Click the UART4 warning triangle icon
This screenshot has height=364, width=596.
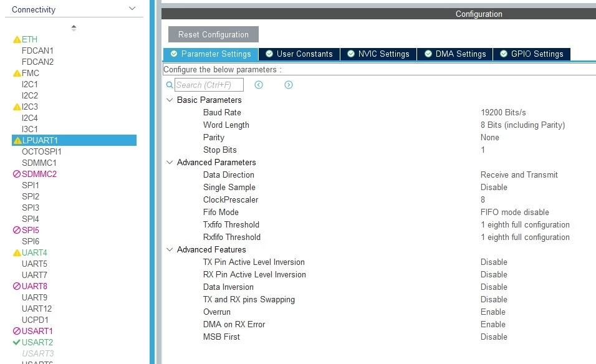pos(17,252)
